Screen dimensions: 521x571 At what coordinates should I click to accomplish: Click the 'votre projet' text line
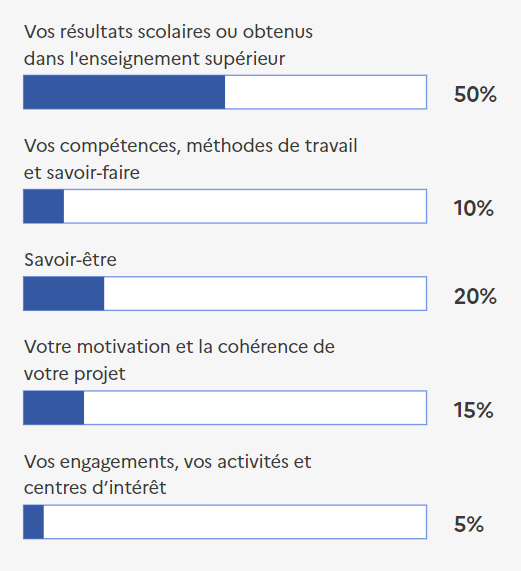[75, 374]
